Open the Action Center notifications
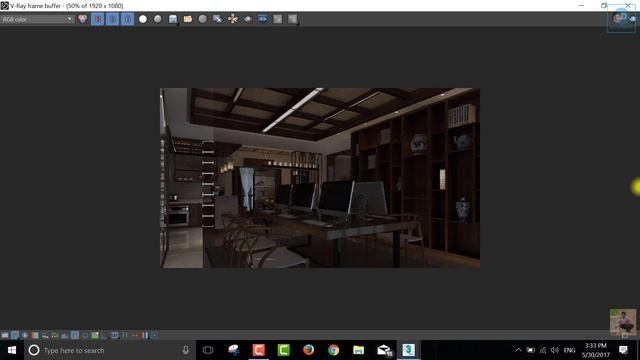This screenshot has width=640, height=360. 623,350
